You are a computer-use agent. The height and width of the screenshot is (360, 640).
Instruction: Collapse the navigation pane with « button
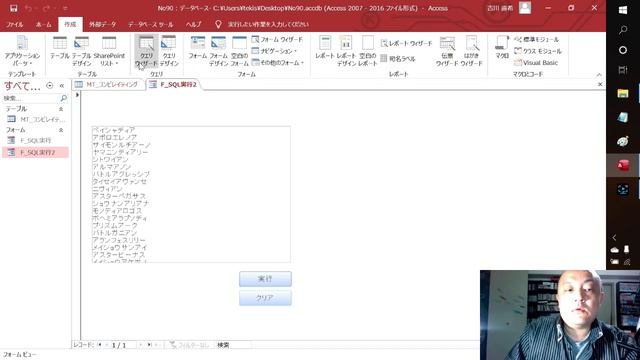pyautogui.click(x=62, y=86)
